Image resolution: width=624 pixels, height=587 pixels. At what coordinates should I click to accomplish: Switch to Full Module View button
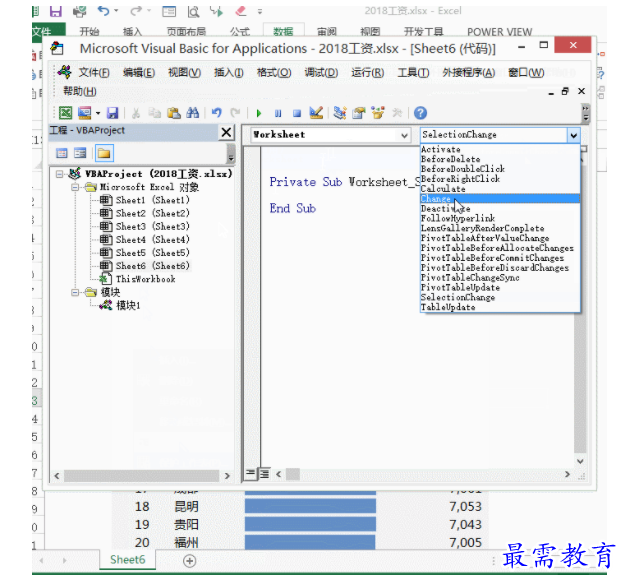[x=264, y=474]
